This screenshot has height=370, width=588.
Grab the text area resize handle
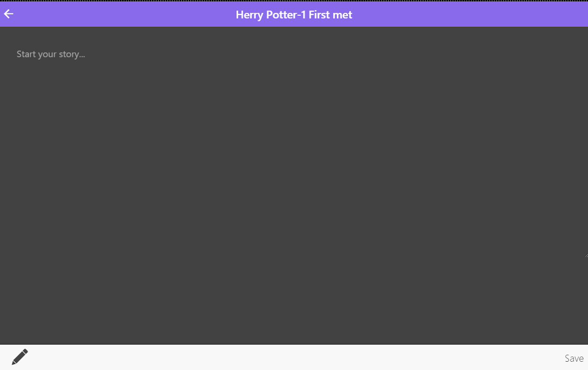tap(586, 254)
